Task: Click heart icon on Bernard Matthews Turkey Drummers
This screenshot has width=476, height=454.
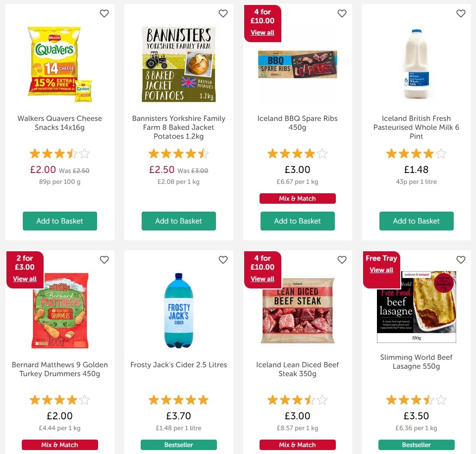Action: click(x=104, y=260)
